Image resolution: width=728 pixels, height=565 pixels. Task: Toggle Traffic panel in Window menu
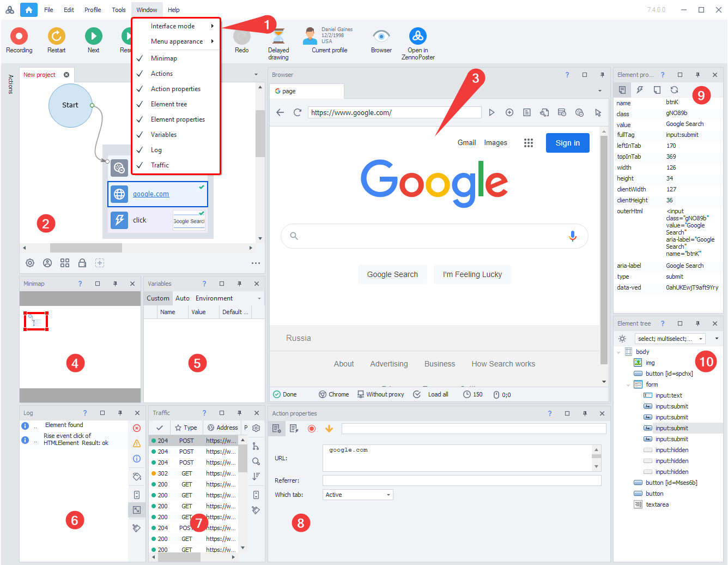click(x=160, y=165)
